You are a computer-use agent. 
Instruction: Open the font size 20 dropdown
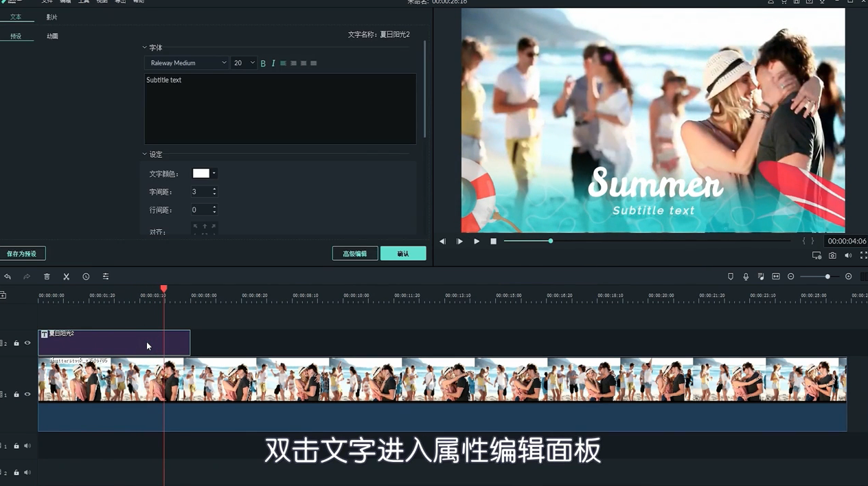pyautogui.click(x=243, y=63)
